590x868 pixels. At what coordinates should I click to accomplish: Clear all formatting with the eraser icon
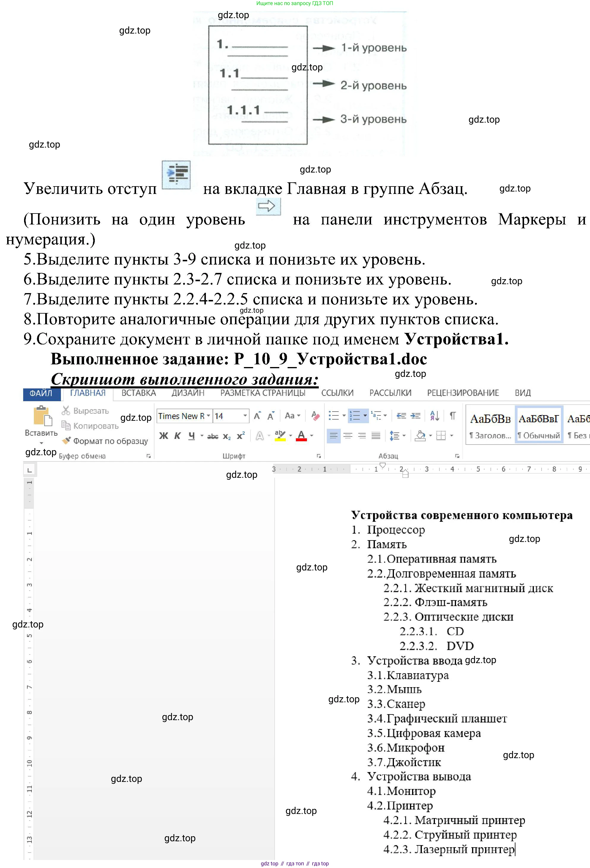pyautogui.click(x=316, y=416)
